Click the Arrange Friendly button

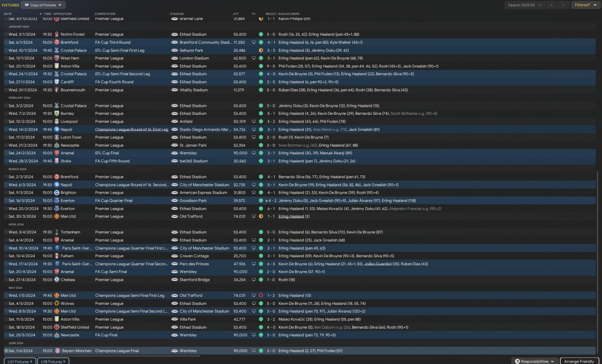(579, 361)
